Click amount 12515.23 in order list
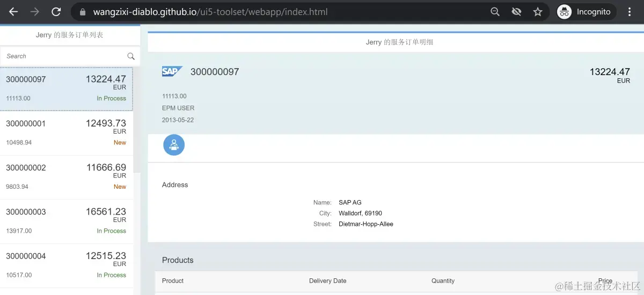Screen dimensions: 644x295 [x=106, y=256]
